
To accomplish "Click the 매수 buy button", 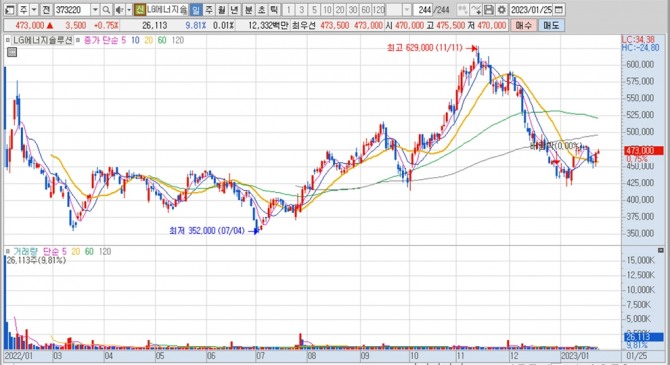I will (523, 25).
